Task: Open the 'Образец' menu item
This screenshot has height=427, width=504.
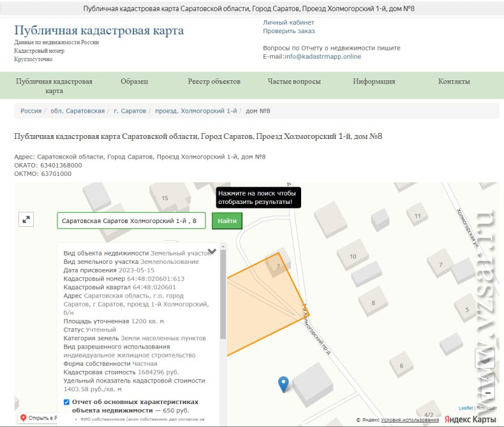Action: (x=134, y=82)
